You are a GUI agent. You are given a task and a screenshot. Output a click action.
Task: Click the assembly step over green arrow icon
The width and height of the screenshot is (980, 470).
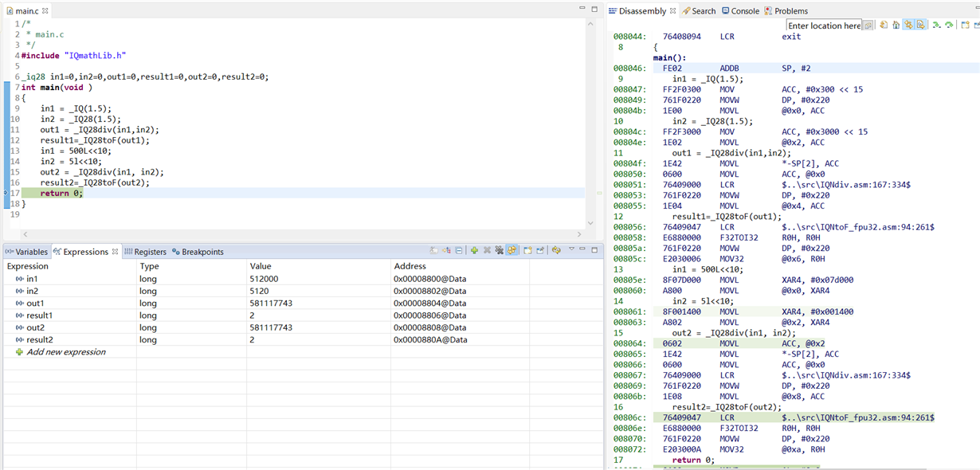pyautogui.click(x=949, y=25)
